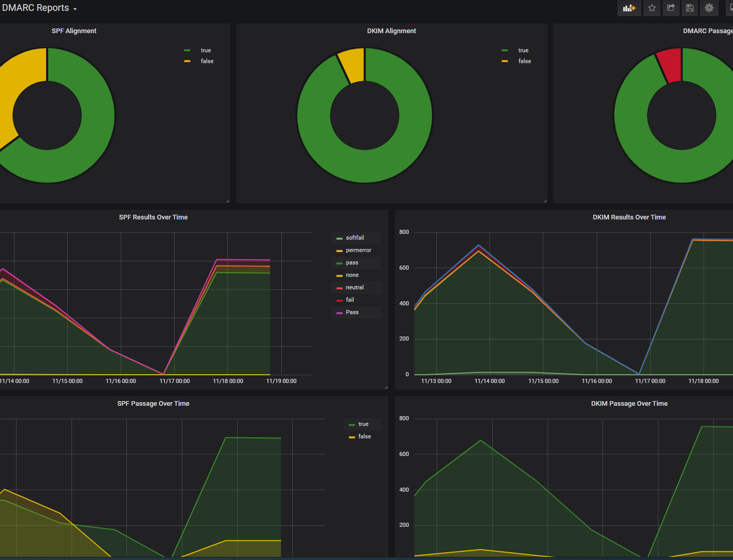Click false label in SPF Passage legend

pos(364,436)
